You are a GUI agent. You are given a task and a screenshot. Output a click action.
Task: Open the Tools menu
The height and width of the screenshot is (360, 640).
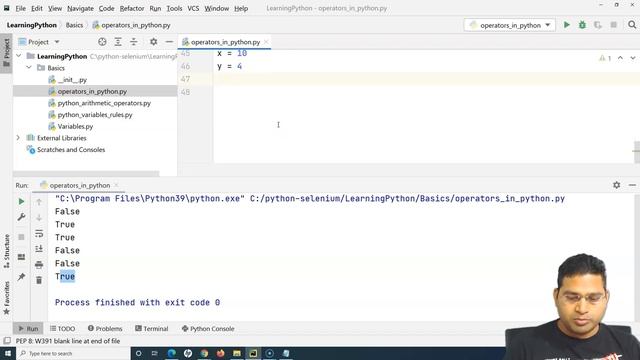tap(174, 8)
